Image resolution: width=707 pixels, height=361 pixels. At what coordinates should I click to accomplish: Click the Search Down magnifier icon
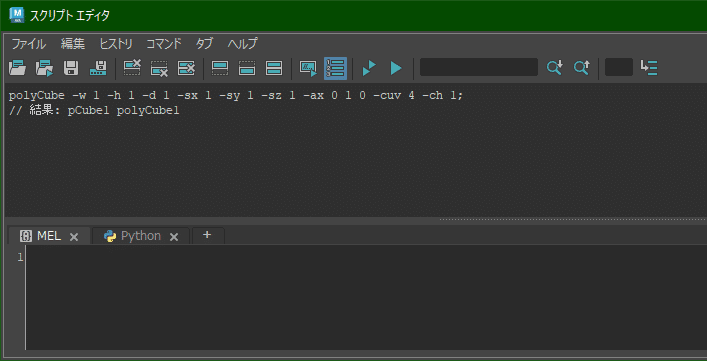coord(555,68)
